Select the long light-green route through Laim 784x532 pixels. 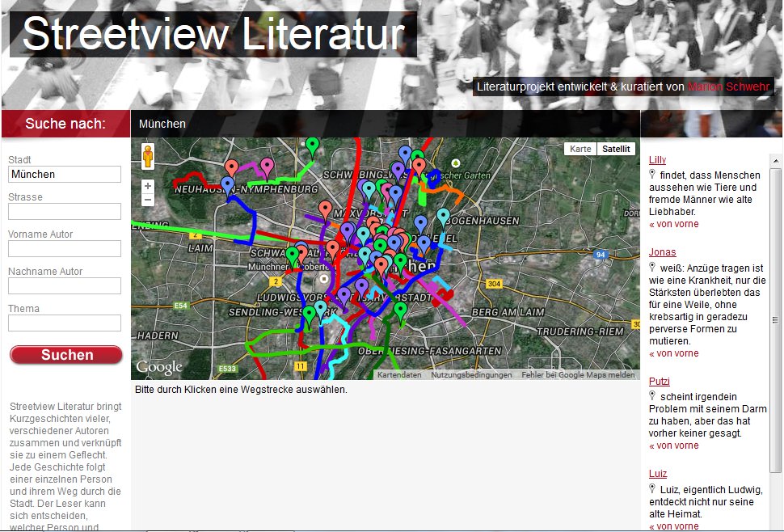point(200,232)
